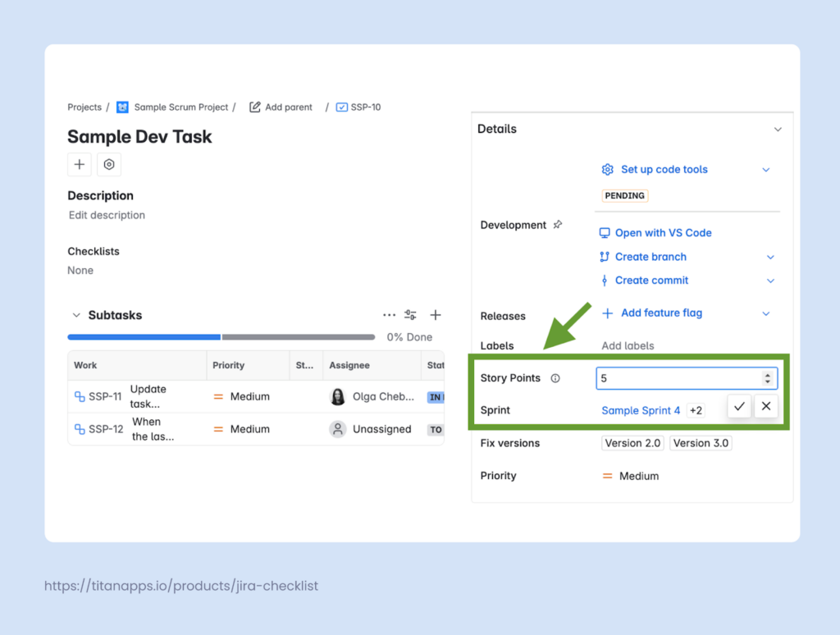
Task: Open Subtasks column settings sliders icon
Action: pyautogui.click(x=410, y=315)
